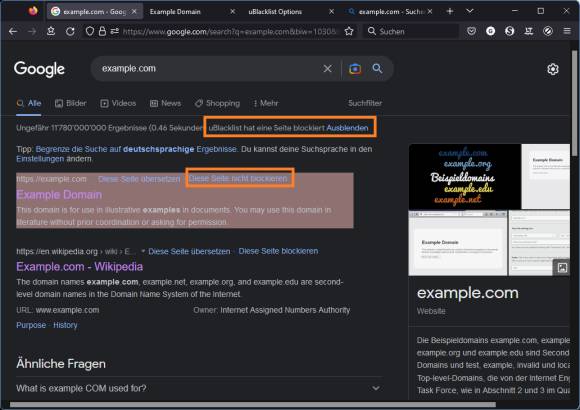
Task: Click the padlock site security icon
Action: 102,31
